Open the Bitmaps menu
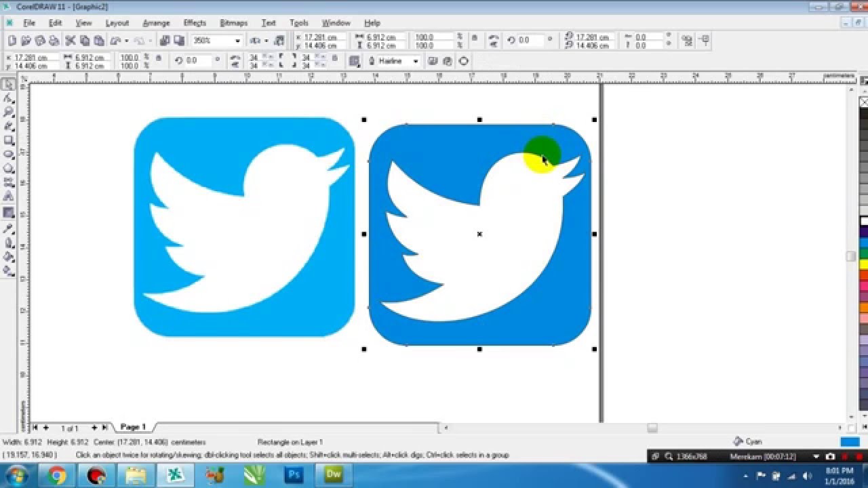 tap(233, 23)
